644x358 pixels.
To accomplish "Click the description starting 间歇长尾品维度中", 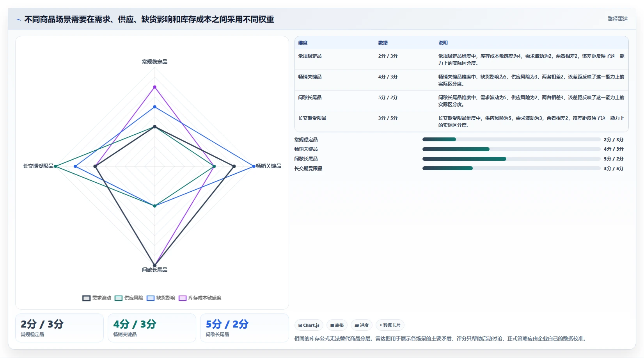I will tap(531, 101).
